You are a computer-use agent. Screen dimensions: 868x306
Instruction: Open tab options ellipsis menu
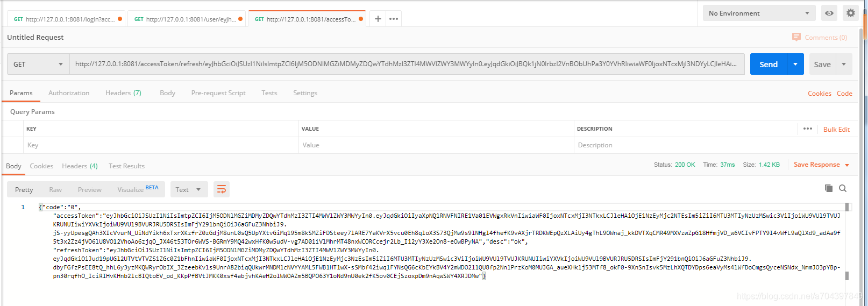coord(394,19)
